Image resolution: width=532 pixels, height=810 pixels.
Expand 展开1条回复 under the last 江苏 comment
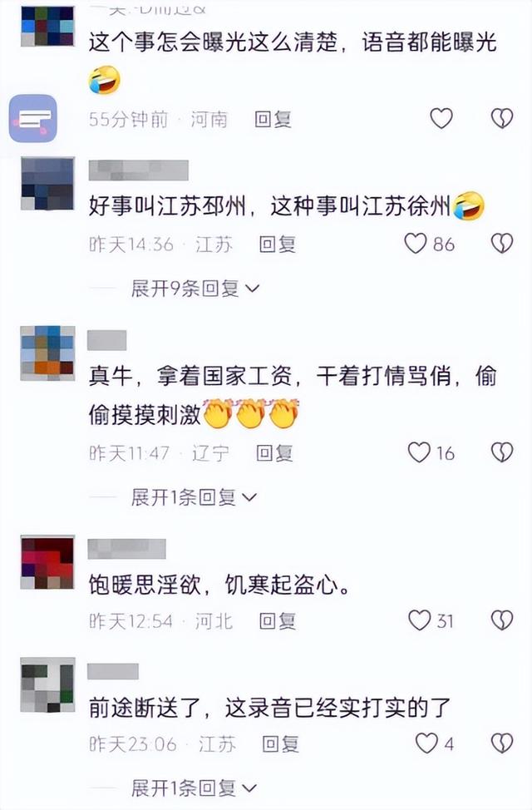194,788
